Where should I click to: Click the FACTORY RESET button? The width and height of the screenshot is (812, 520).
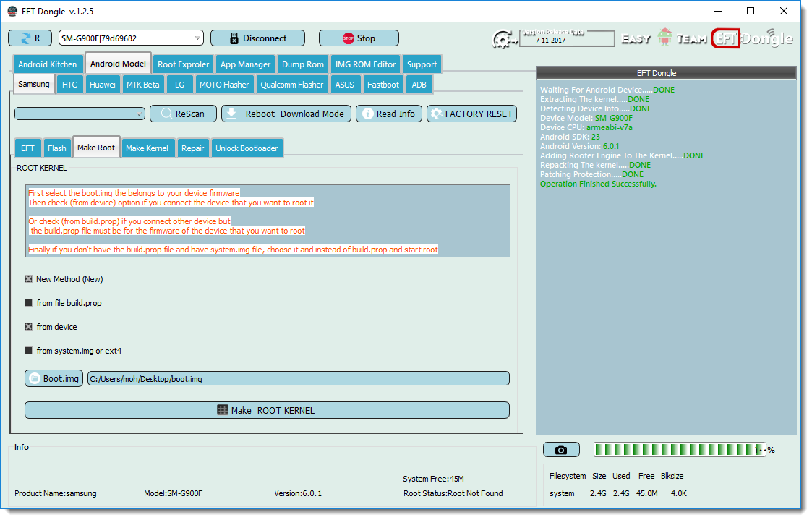(471, 114)
